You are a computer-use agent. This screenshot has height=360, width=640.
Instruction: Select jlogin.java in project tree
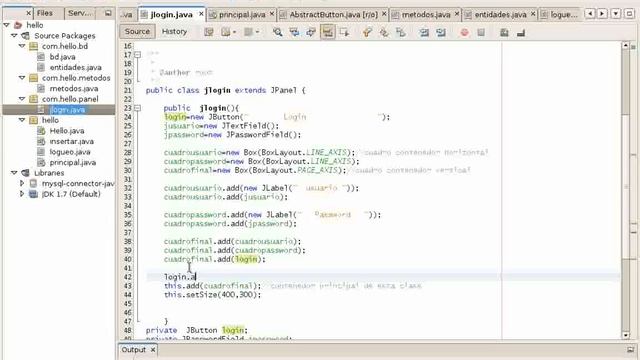click(x=67, y=109)
